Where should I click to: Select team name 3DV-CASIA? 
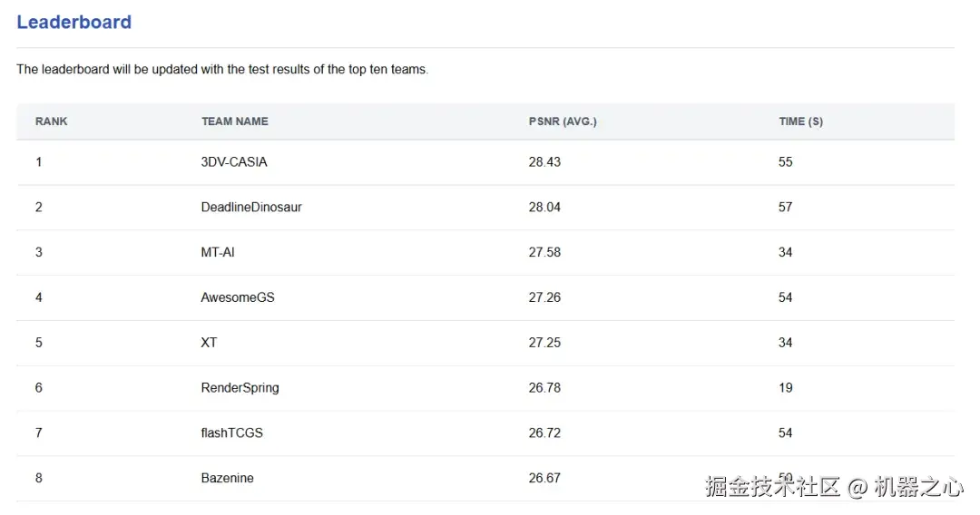click(234, 162)
